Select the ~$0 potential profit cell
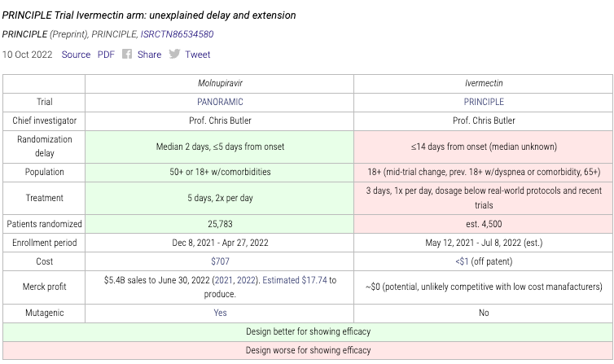614x364 pixels. coord(484,287)
